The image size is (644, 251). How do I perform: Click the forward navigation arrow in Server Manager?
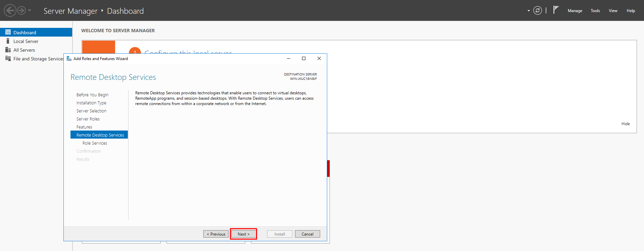[x=21, y=10]
